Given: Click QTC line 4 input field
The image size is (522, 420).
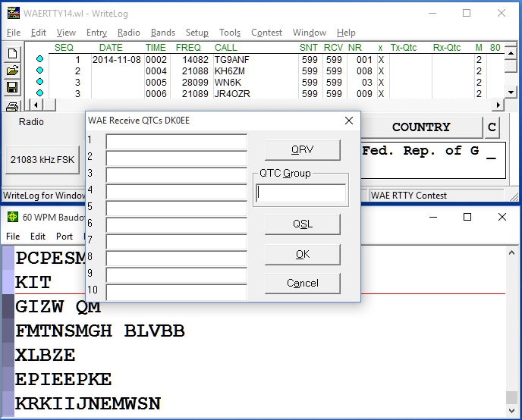Looking at the screenshot, I should pos(177,192).
